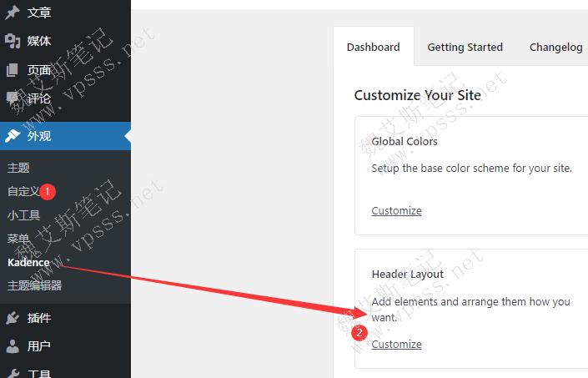Expand the 外观 menu item
588x378 pixels.
pyautogui.click(x=39, y=136)
